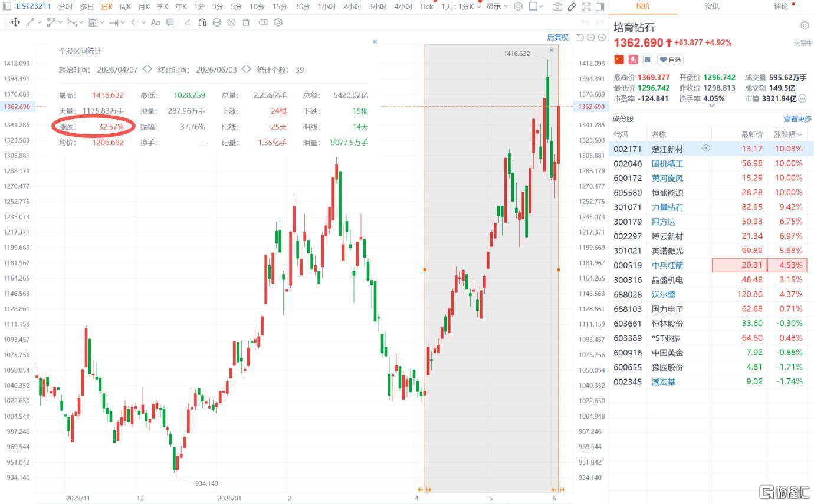Open the 显示 dropdown menu

(x=497, y=6)
